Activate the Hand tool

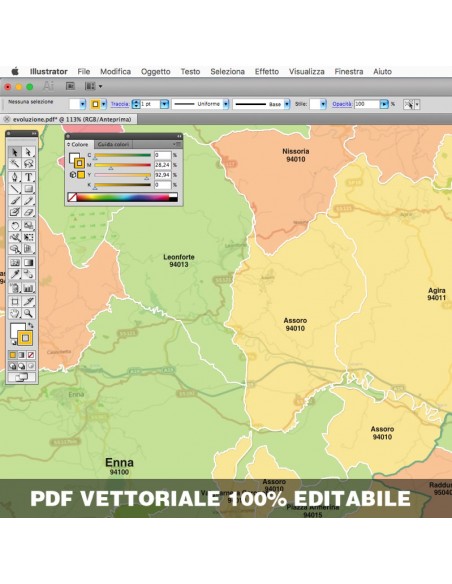[15, 313]
